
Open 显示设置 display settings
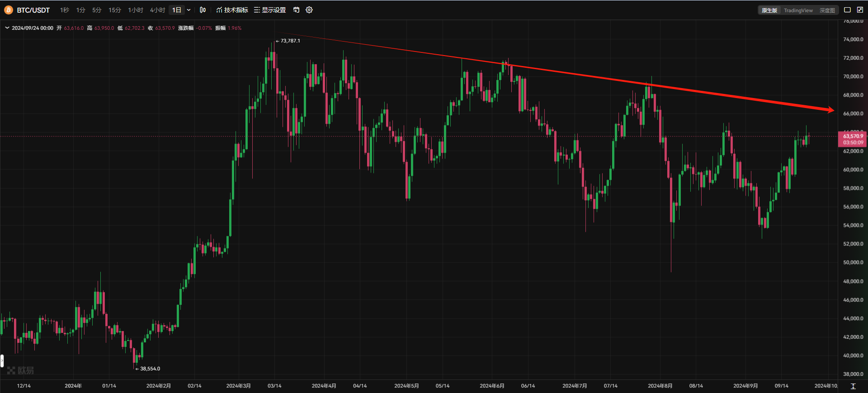pyautogui.click(x=270, y=10)
